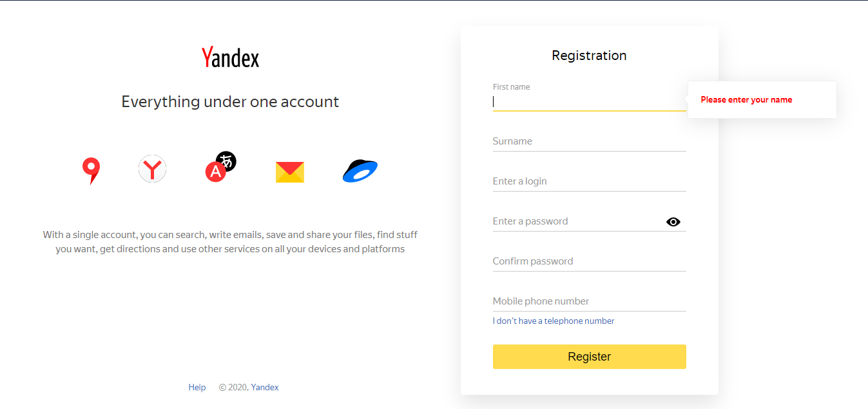
Task: Open the Help link in footer
Action: pyautogui.click(x=197, y=387)
